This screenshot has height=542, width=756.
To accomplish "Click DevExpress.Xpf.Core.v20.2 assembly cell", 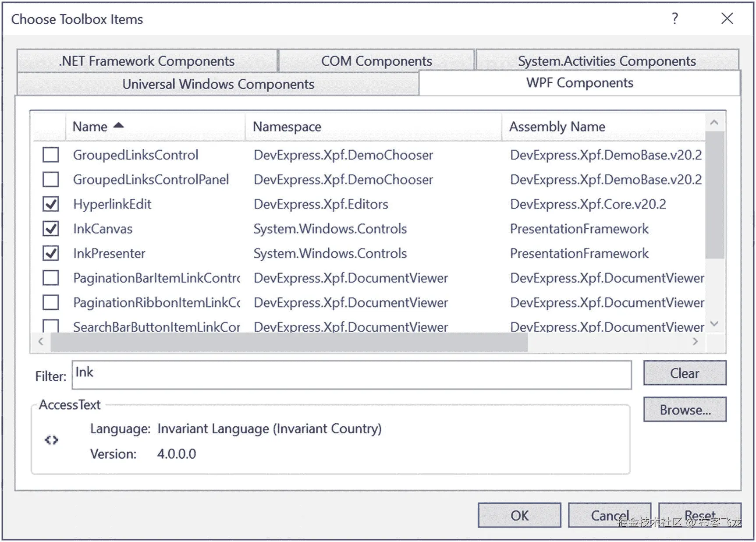I will click(x=588, y=204).
